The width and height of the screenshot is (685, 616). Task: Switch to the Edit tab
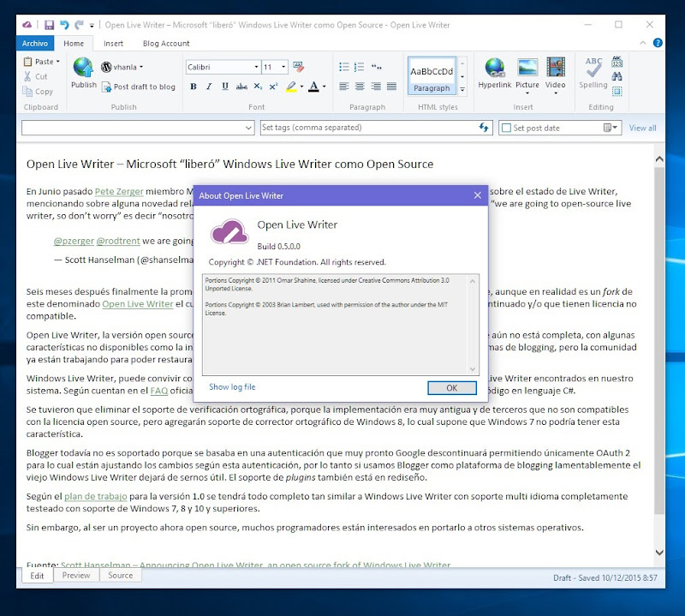pos(37,576)
